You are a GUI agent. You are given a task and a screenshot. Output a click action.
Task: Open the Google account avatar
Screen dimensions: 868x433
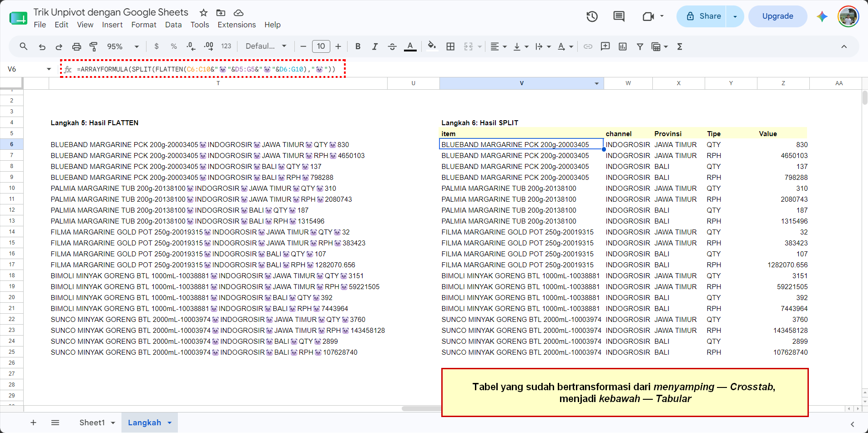848,16
